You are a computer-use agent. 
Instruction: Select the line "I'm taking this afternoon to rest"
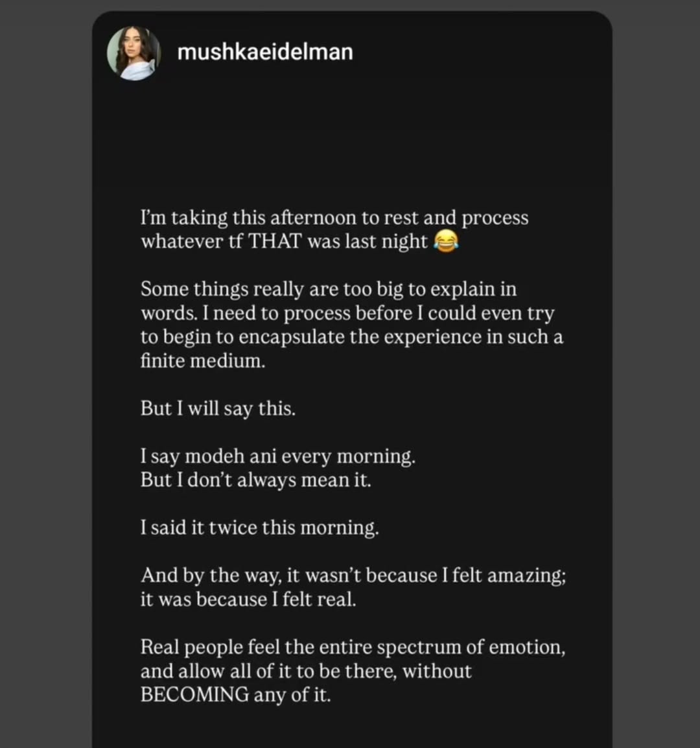334,218
